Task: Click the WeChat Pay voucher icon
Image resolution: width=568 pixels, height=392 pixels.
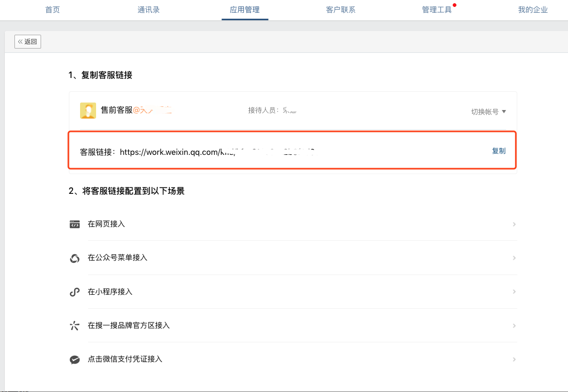Action: point(74,359)
